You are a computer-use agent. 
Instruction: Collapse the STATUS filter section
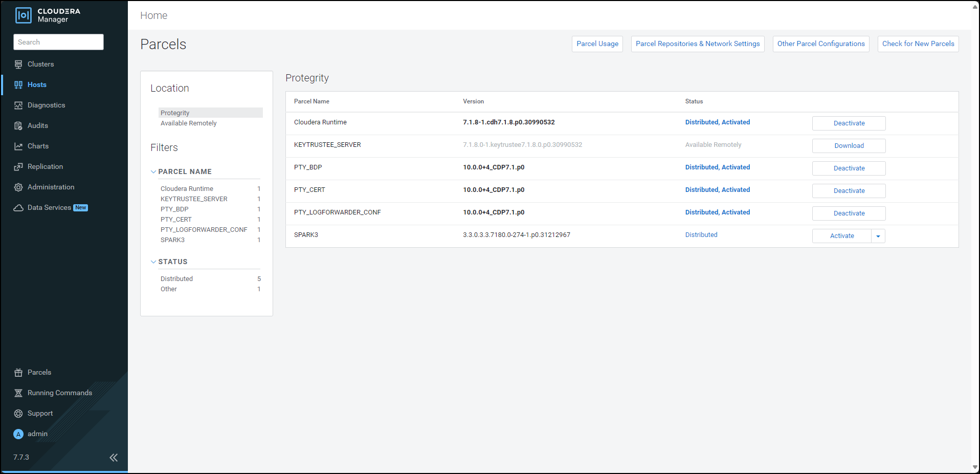[153, 262]
